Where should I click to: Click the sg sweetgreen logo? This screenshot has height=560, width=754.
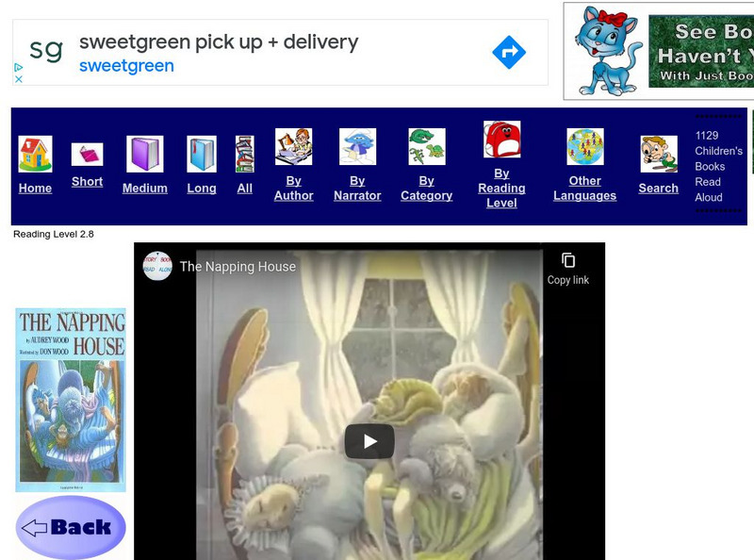(x=46, y=50)
